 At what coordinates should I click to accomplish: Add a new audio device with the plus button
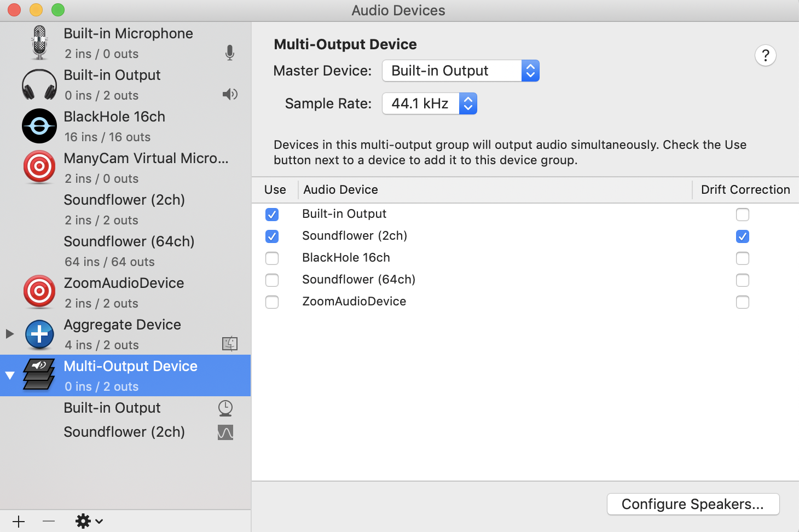(19, 522)
